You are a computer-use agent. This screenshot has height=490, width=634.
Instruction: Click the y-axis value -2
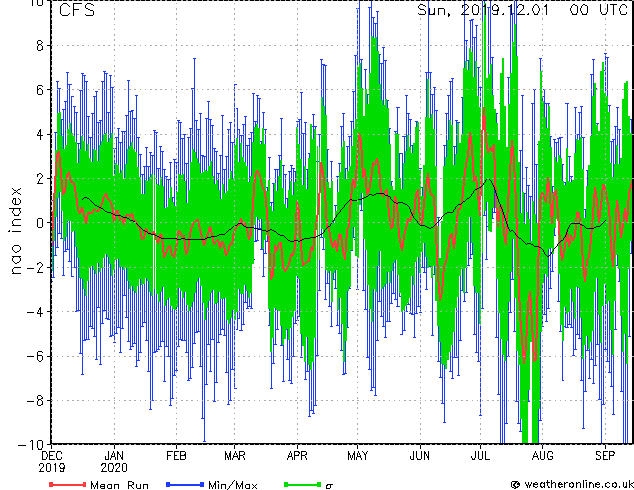pyautogui.click(x=35, y=267)
